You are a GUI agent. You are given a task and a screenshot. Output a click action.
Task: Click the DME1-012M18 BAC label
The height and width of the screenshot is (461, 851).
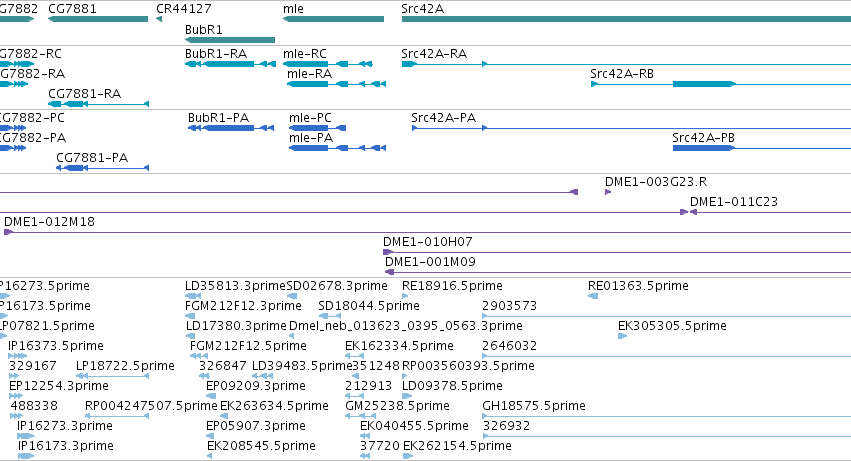(49, 222)
